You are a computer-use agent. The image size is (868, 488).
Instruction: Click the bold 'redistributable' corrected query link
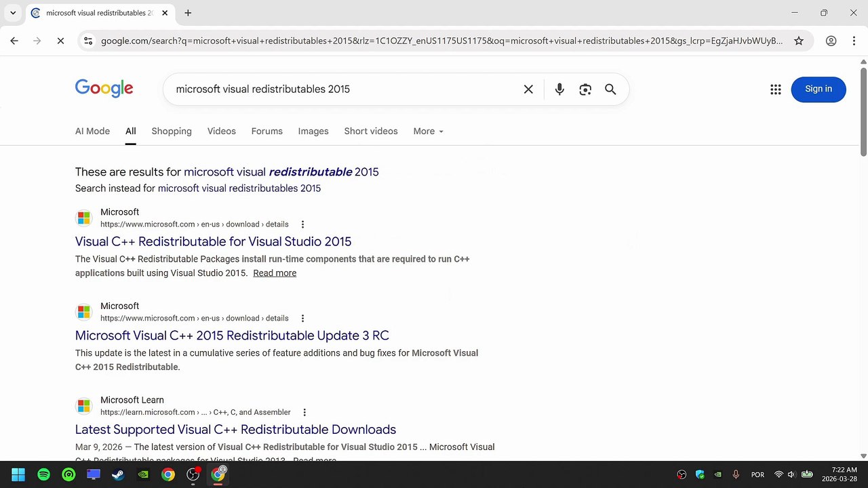coord(311,171)
